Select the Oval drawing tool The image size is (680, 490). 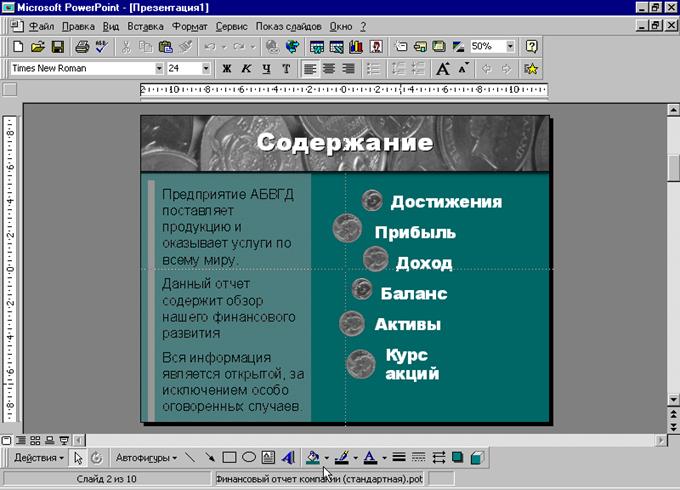click(249, 458)
